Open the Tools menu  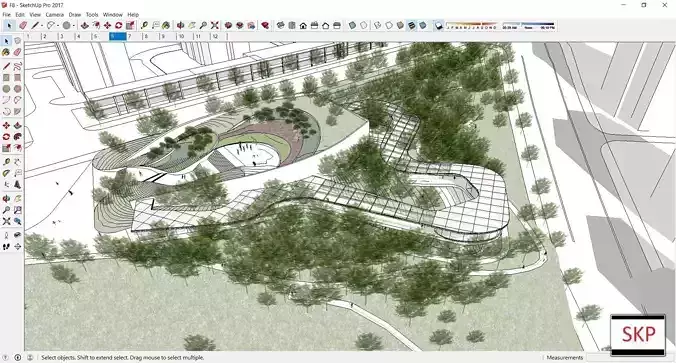pyautogui.click(x=92, y=15)
